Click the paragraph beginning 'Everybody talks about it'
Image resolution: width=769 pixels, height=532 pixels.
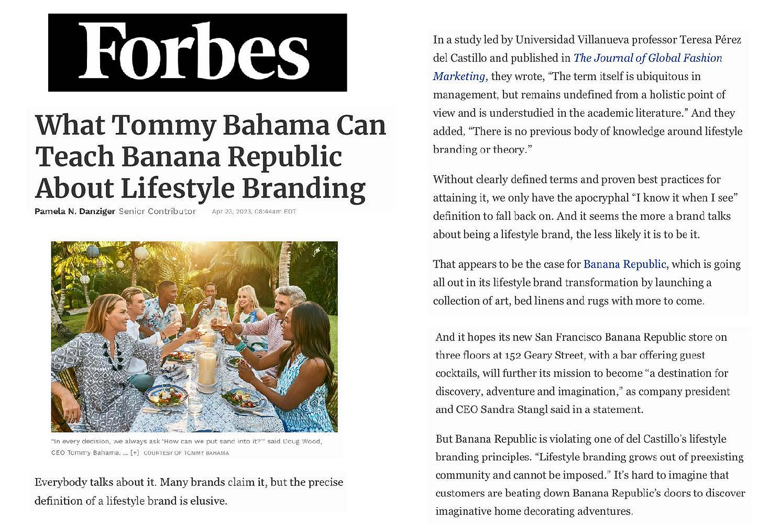click(x=189, y=491)
